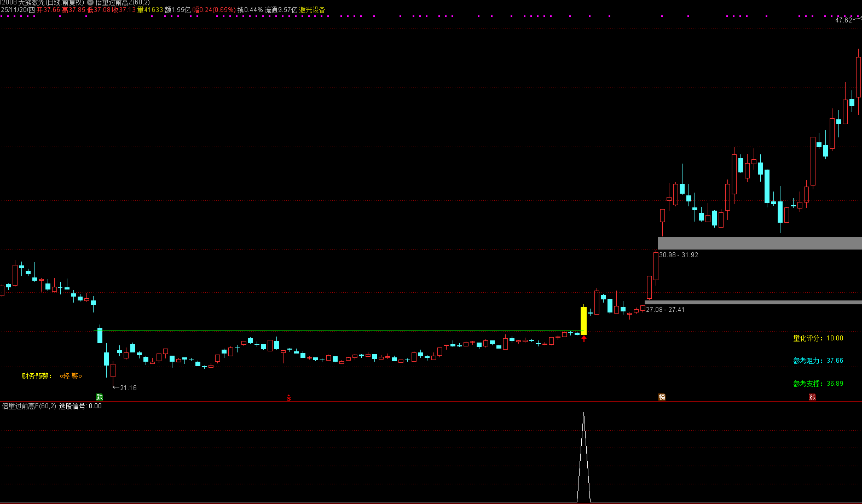Open the indicator dropdown arrow beside 倍量过前高Z
862x504 pixels.
click(90, 3)
